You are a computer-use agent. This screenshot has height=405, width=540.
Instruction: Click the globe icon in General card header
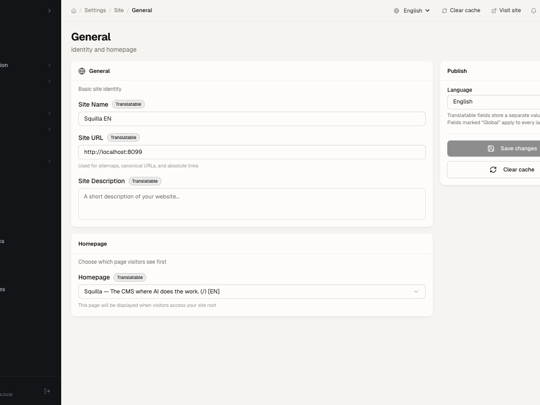82,71
